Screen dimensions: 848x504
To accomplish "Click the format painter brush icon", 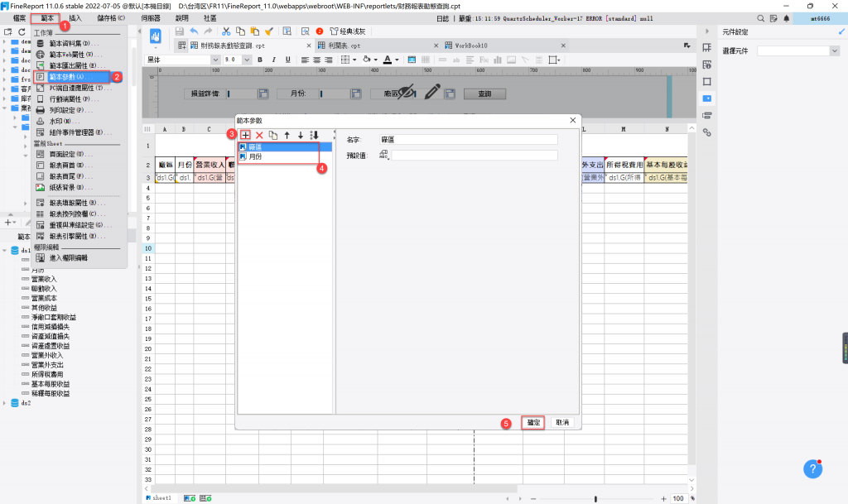I will (269, 31).
